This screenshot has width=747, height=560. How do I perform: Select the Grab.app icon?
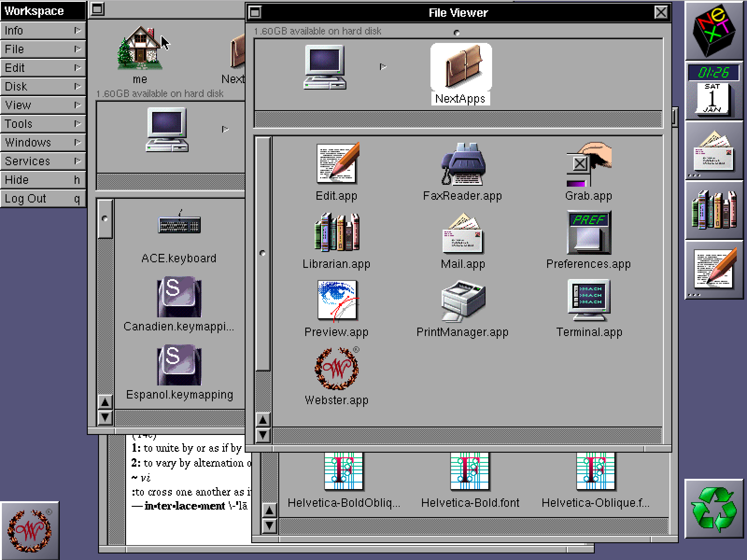click(x=589, y=164)
